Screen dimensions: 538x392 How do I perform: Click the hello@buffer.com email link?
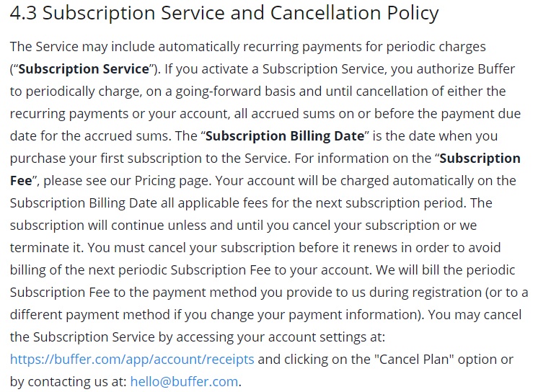point(184,381)
